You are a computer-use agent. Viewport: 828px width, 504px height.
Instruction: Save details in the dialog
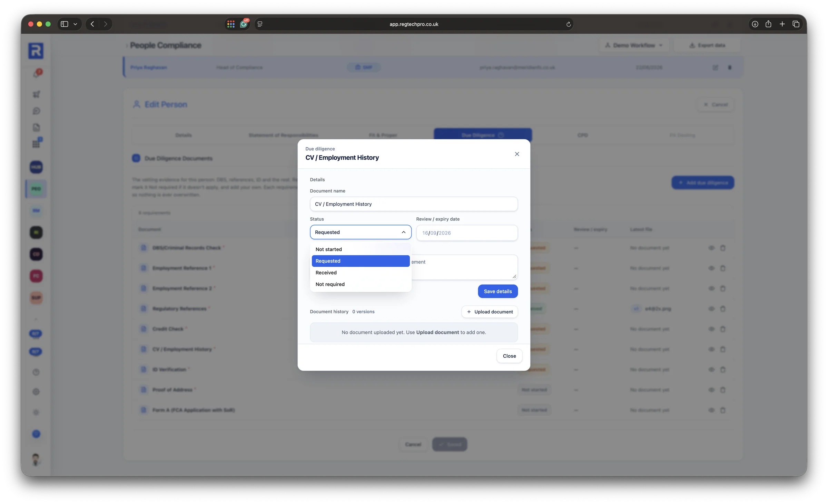point(497,291)
